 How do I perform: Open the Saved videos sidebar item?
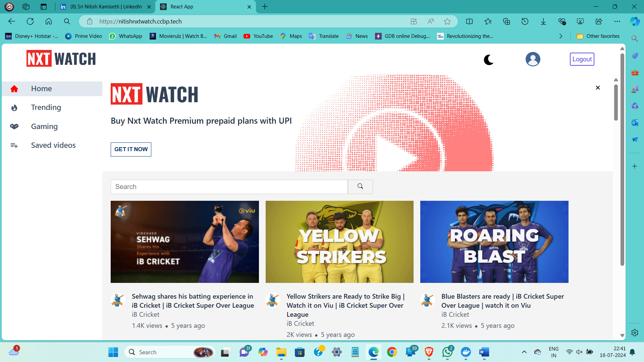(52, 145)
